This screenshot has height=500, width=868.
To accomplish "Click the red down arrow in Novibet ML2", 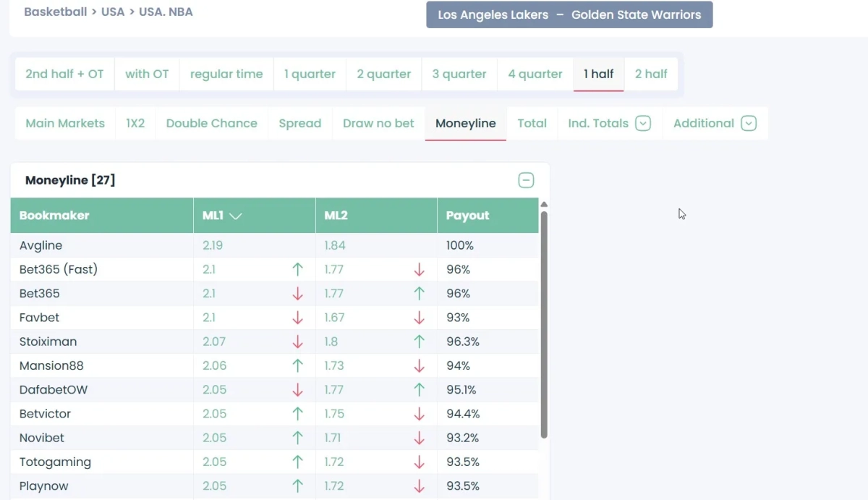I will point(419,438).
